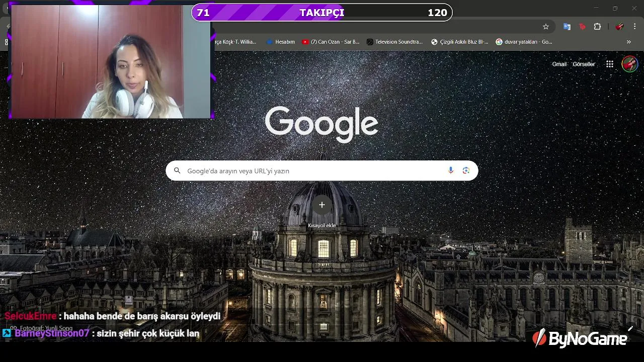
Task: Open the Extensions puzzle-piece menu
Action: coord(597,27)
